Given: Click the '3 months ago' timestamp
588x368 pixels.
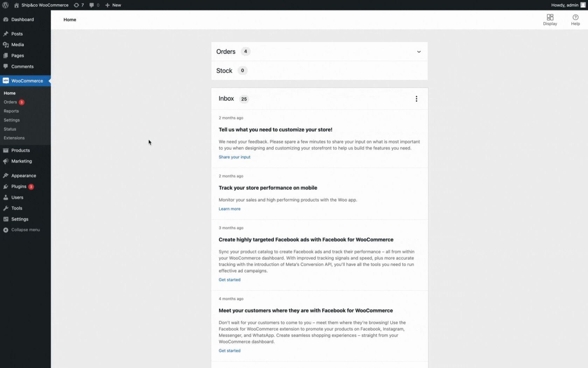Looking at the screenshot, I should coord(231,228).
